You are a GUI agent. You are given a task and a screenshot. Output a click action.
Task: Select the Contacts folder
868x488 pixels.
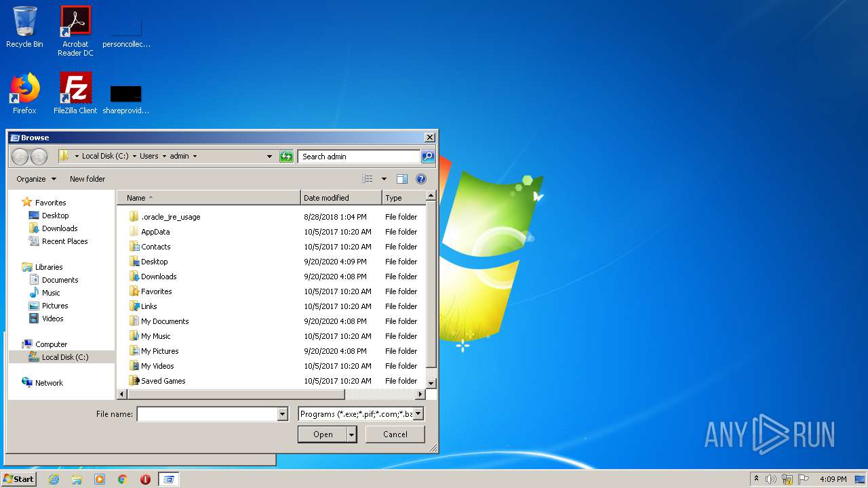click(x=155, y=247)
